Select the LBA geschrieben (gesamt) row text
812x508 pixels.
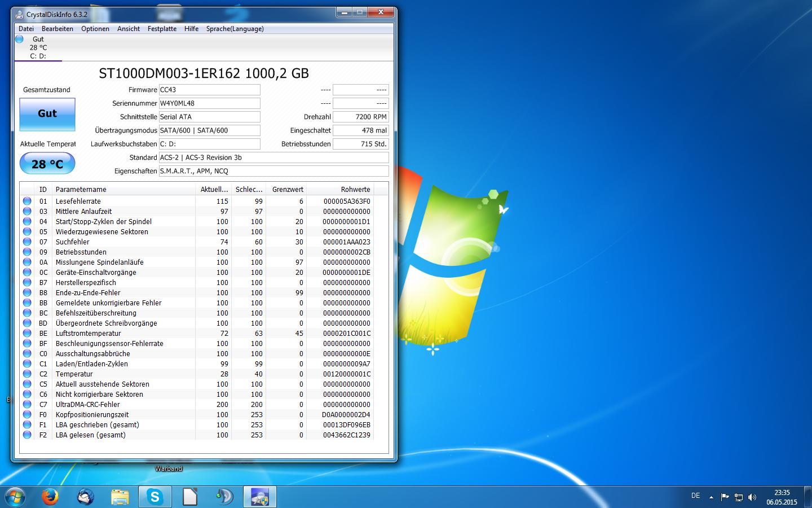[x=97, y=424]
